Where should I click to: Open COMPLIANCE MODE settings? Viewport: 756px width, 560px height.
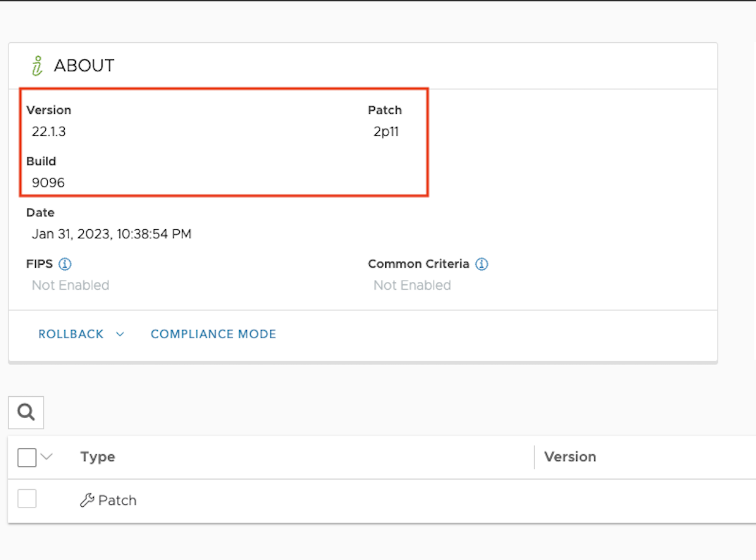[213, 334]
